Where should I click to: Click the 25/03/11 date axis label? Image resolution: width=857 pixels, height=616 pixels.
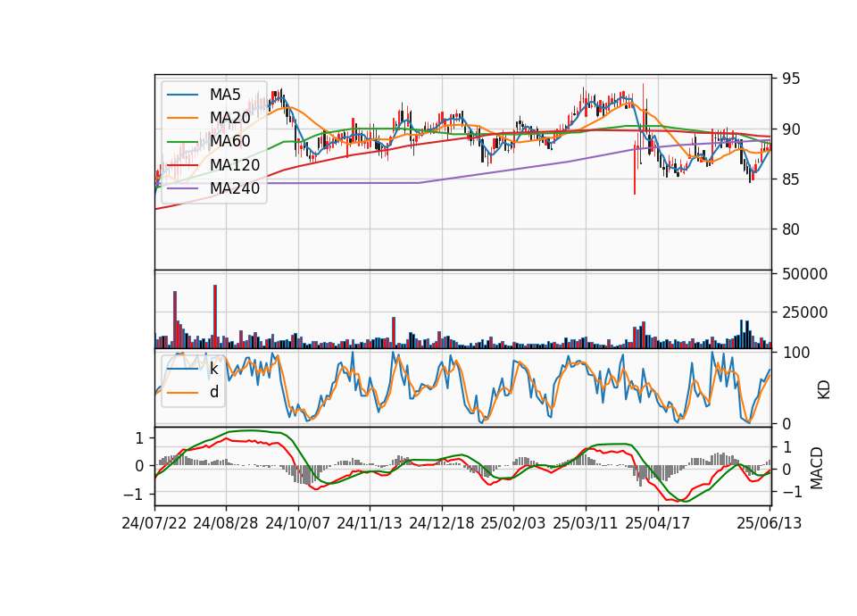[x=586, y=523]
